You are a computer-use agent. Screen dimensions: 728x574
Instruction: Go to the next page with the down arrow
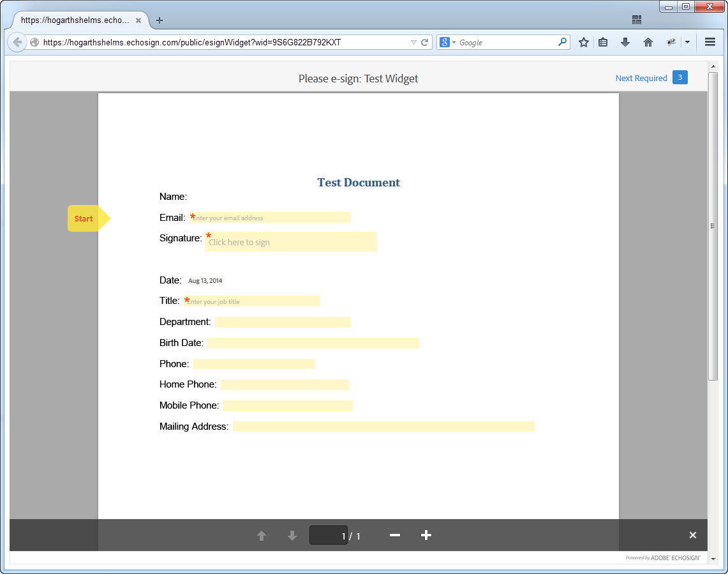click(292, 535)
